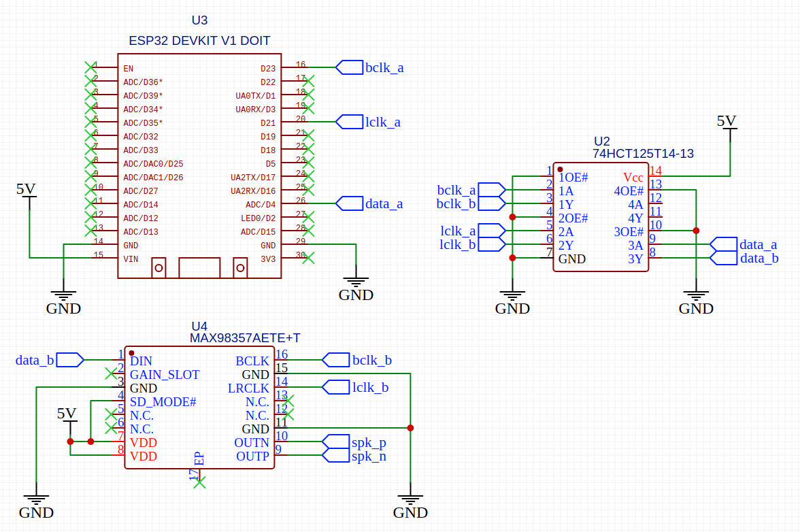
Task: Click the OUTN pin label on U4
Action: pos(252,443)
